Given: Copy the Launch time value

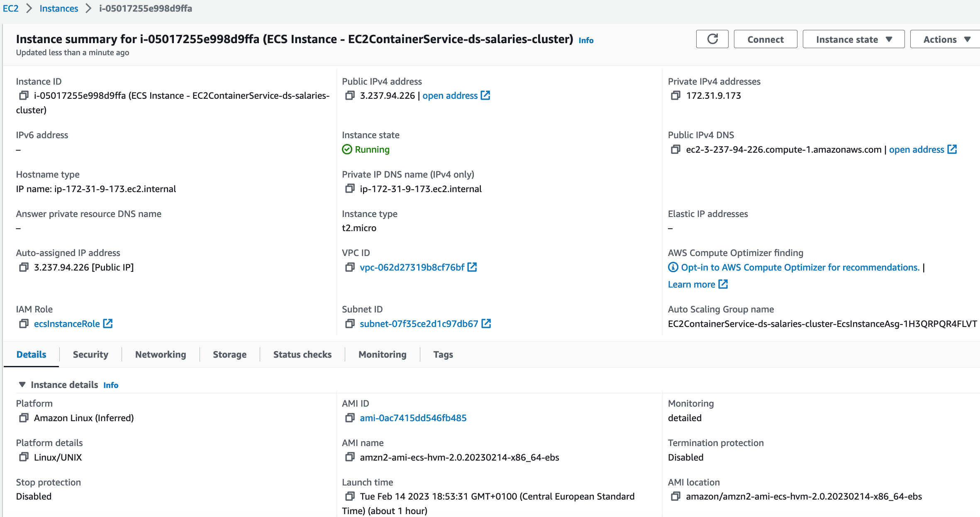Looking at the screenshot, I should (350, 496).
